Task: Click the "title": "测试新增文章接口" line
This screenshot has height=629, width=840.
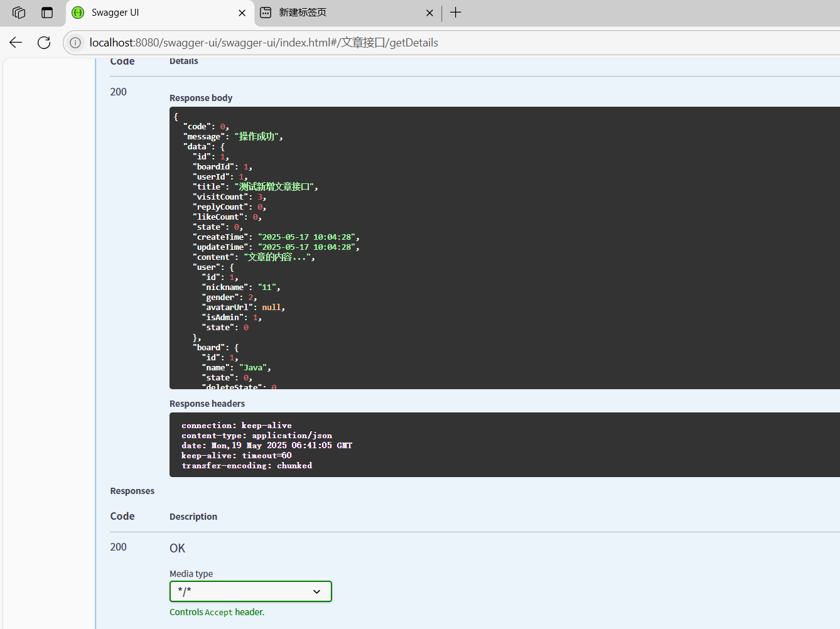Action: (256, 186)
